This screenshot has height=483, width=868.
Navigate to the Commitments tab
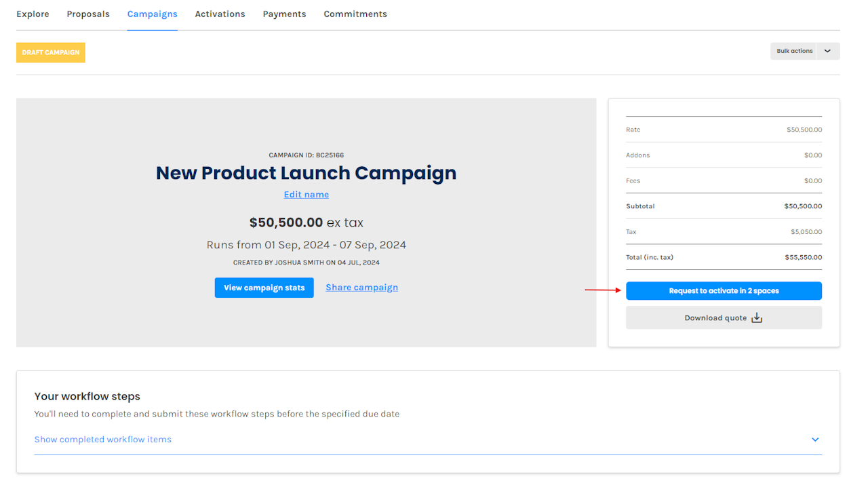(x=355, y=14)
